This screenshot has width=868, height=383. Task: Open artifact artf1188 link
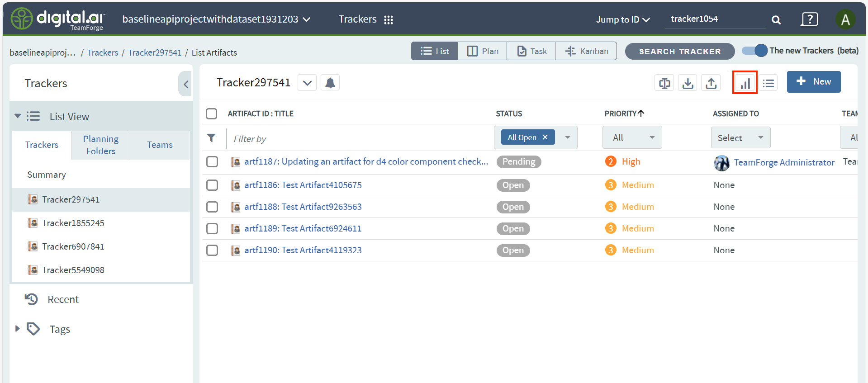[303, 207]
